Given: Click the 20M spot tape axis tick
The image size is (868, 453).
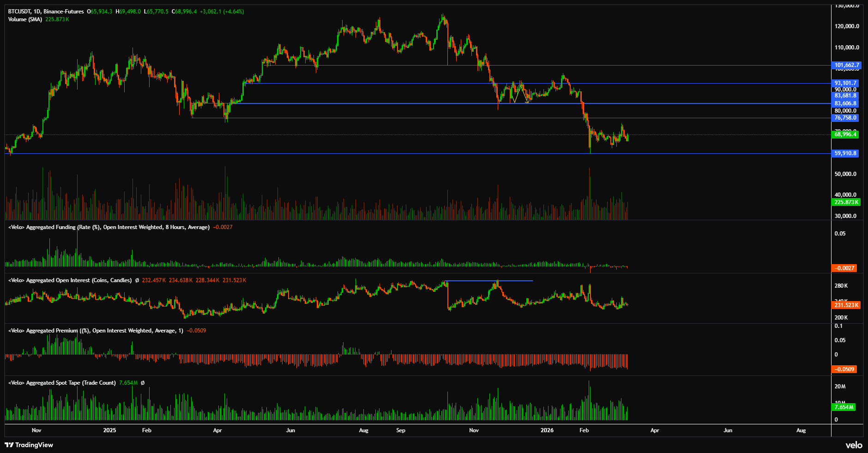Looking at the screenshot, I should tap(840, 387).
